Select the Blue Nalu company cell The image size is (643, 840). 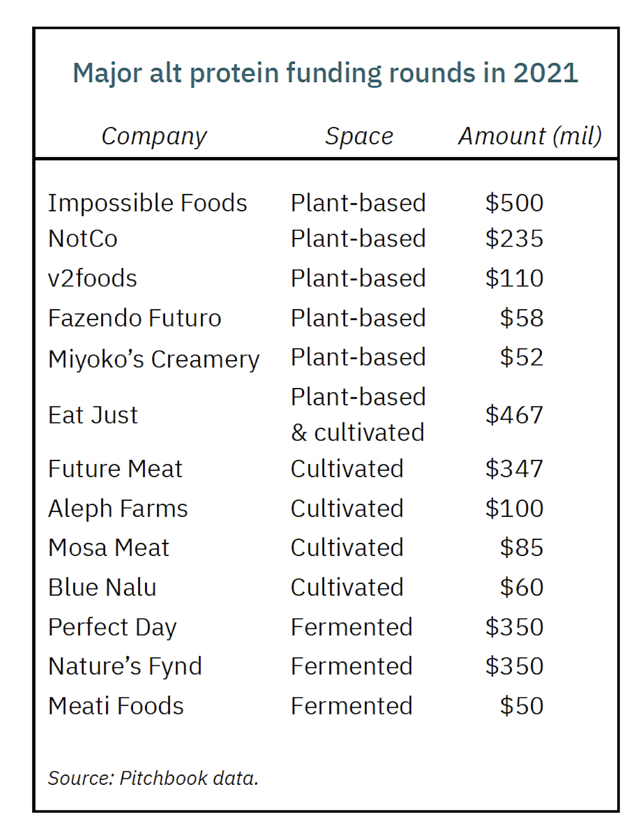102,588
